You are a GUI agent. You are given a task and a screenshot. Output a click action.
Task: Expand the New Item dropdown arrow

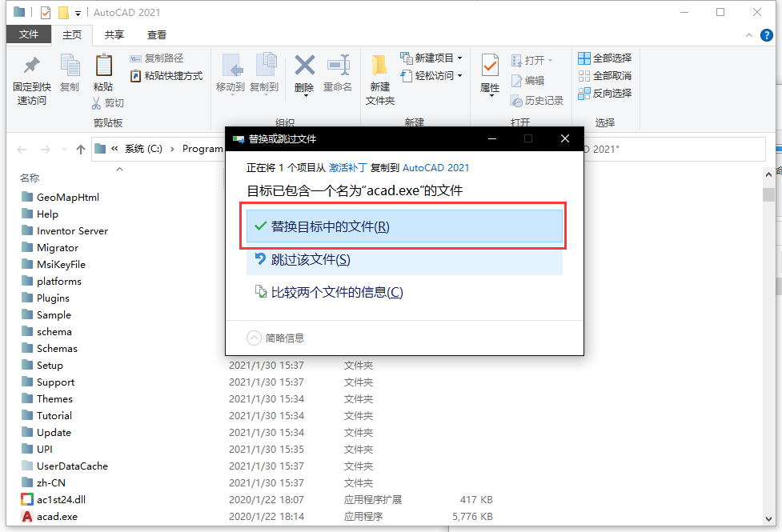tap(460, 58)
